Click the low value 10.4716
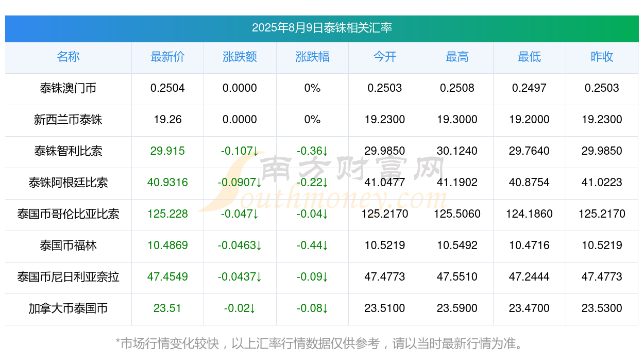Viewport: 644px width, 360px height. [530, 246]
